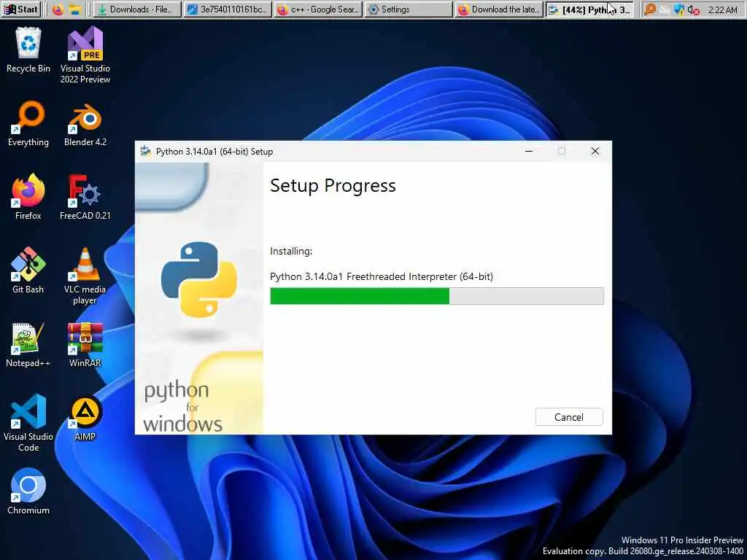Select the WinRAR desktop shortcut
Screen dimensions: 747x560
point(85,344)
